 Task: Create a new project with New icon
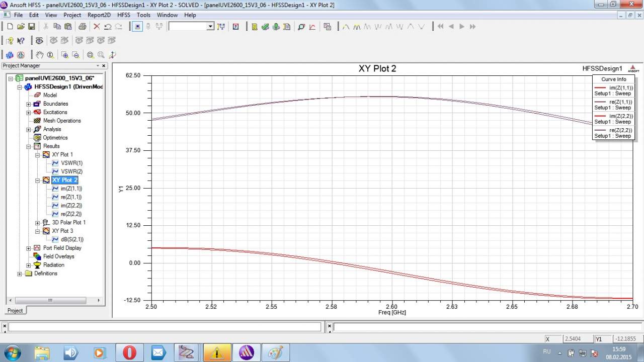pos(10,27)
